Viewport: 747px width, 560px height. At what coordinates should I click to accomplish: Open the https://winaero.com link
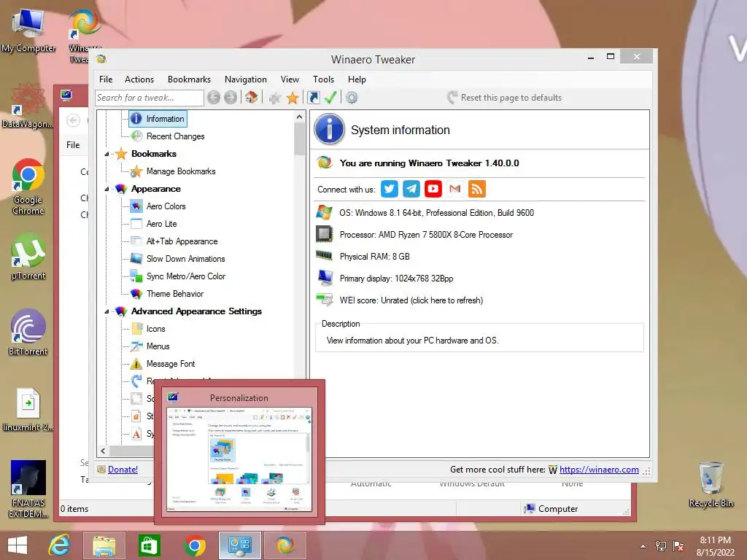pos(599,470)
